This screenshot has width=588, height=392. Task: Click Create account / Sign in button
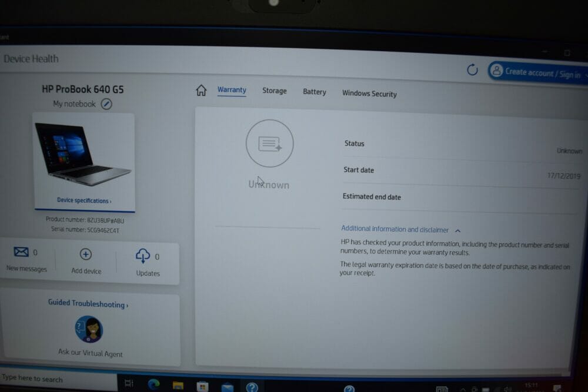tap(538, 72)
